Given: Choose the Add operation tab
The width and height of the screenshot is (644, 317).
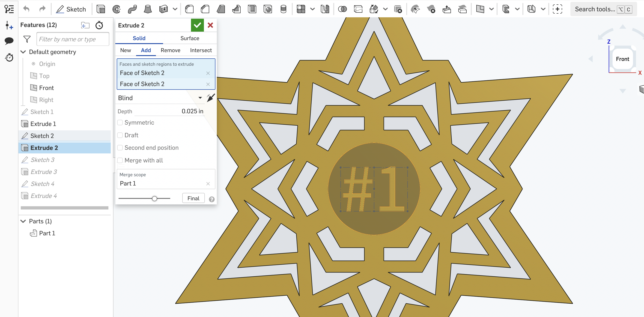Looking at the screenshot, I should tap(146, 50).
